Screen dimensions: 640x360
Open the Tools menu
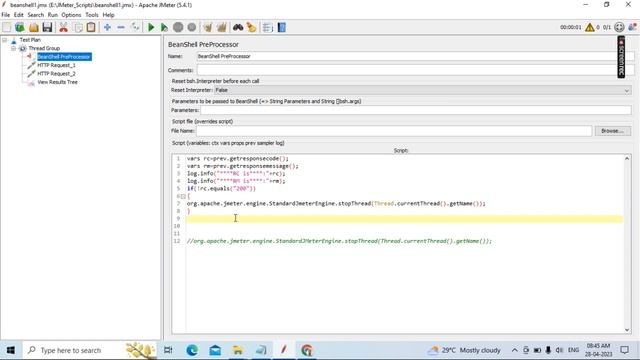click(x=92, y=15)
